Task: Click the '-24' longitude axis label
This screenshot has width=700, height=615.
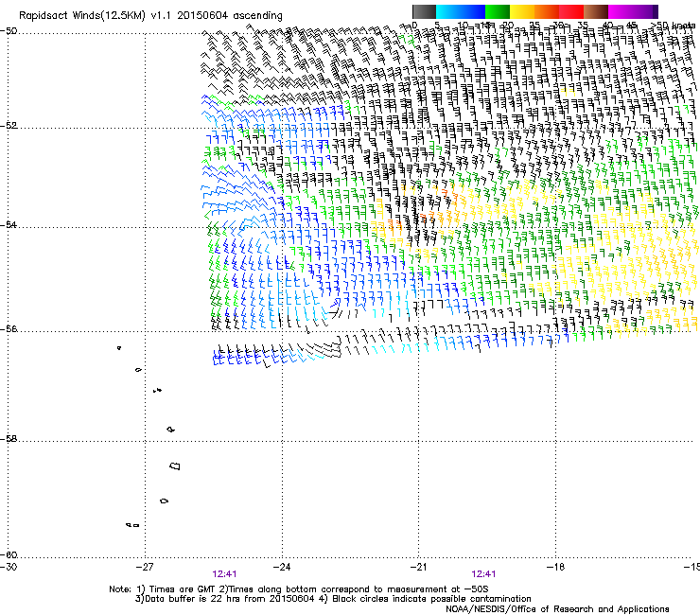Action: [x=282, y=567]
